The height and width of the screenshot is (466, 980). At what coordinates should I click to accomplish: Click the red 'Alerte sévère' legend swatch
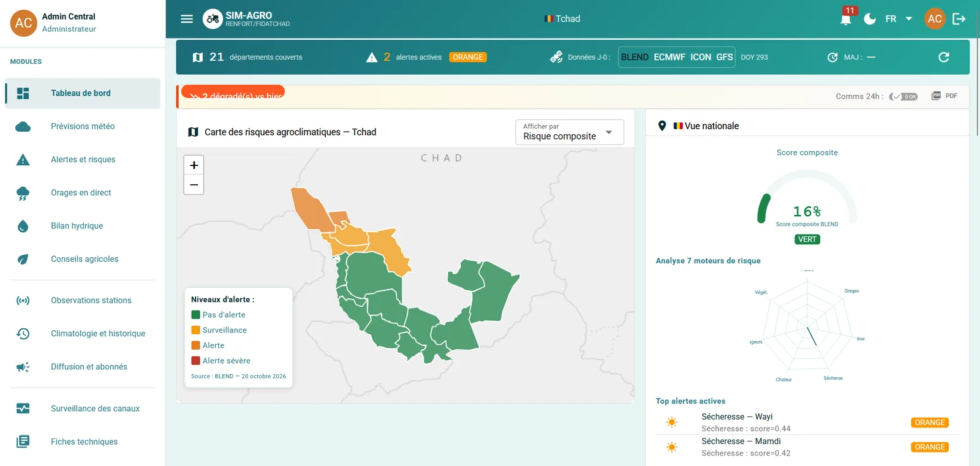click(196, 361)
